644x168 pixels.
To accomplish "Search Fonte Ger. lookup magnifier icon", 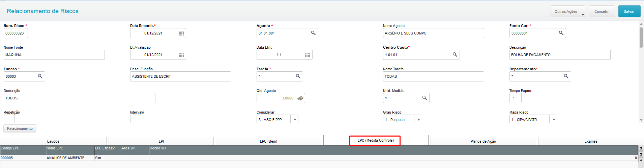I will pyautogui.click(x=561, y=33).
